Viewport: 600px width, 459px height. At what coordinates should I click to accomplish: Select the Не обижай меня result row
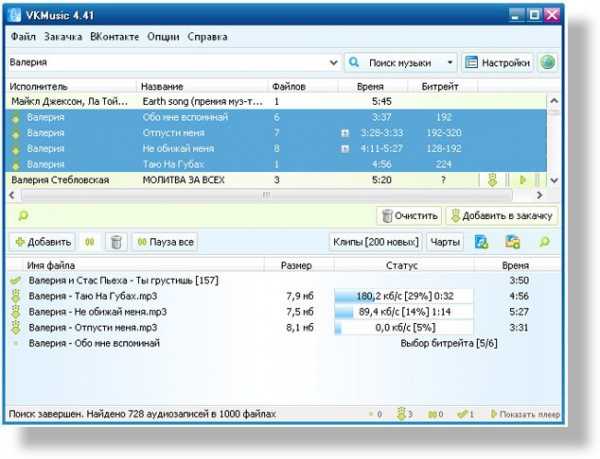click(276, 148)
